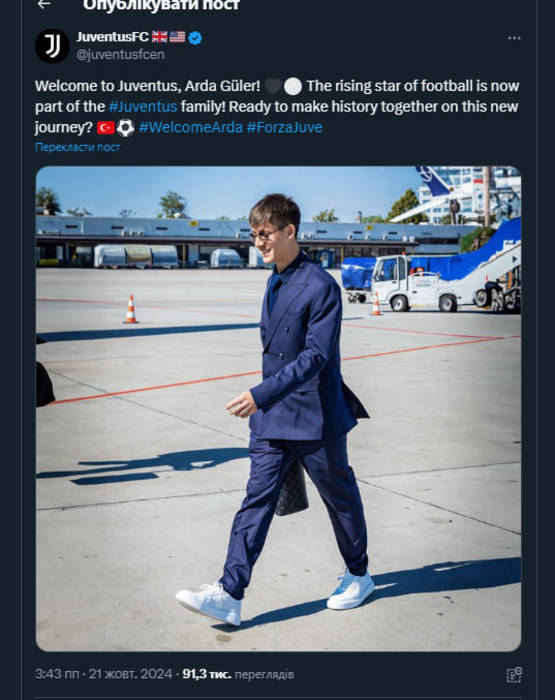Click the US flag emoji by name
Viewport: 555px width, 700px height.
(x=177, y=37)
